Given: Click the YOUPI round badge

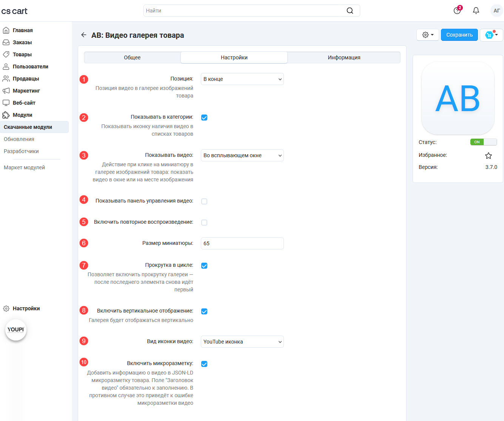Looking at the screenshot, I should pos(16,330).
